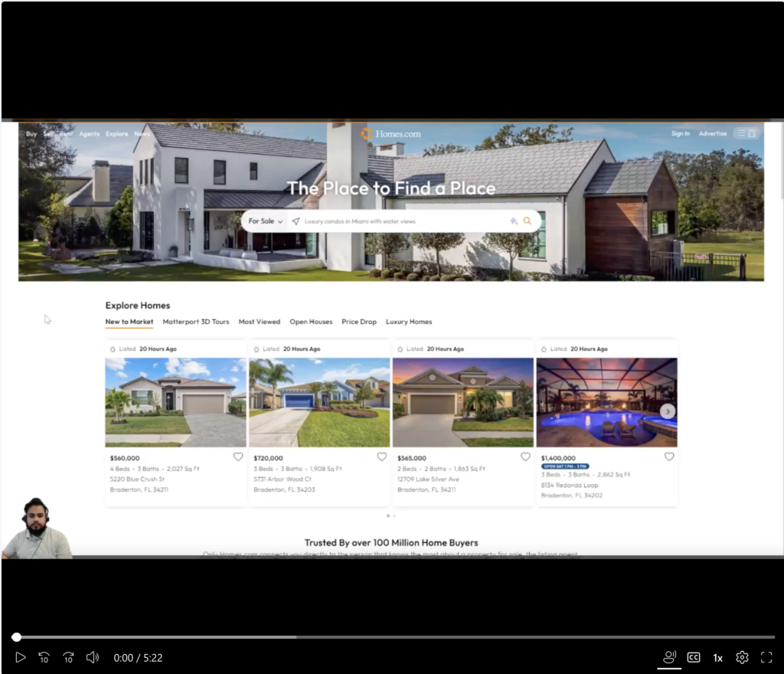
Task: Enter fullscreen video mode
Action: click(x=766, y=657)
